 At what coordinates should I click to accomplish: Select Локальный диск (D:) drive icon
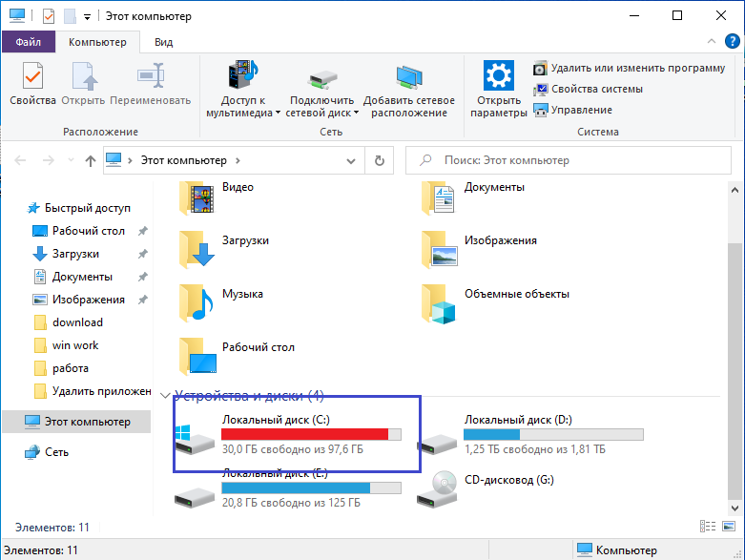[x=437, y=444]
